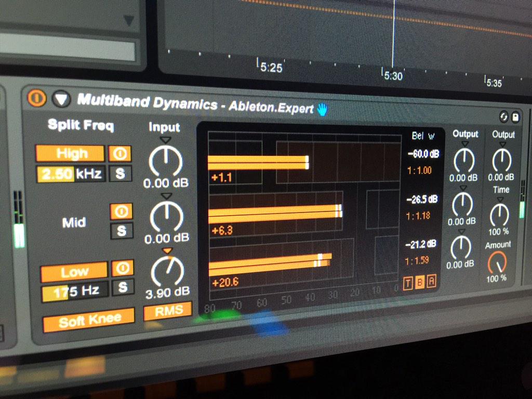Click the triangle above global Output knob
This screenshot has height=399, width=532.
(502, 144)
